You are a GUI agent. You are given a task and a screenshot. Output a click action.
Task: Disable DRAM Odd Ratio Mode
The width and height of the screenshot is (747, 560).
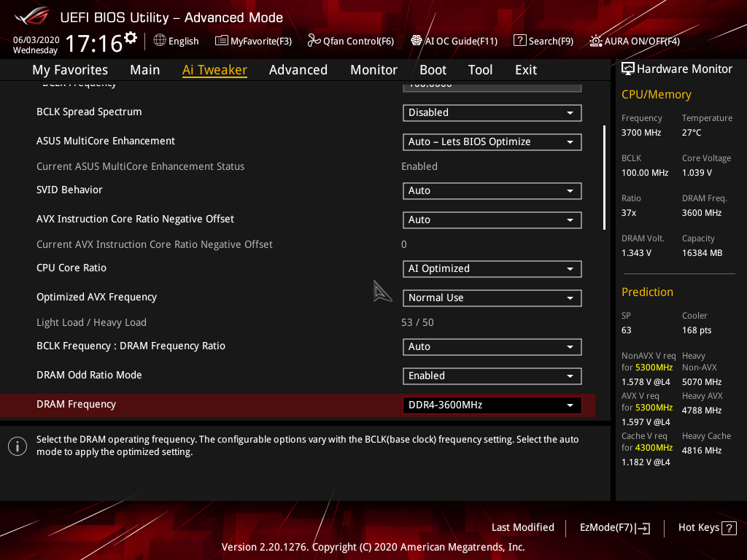pos(492,376)
